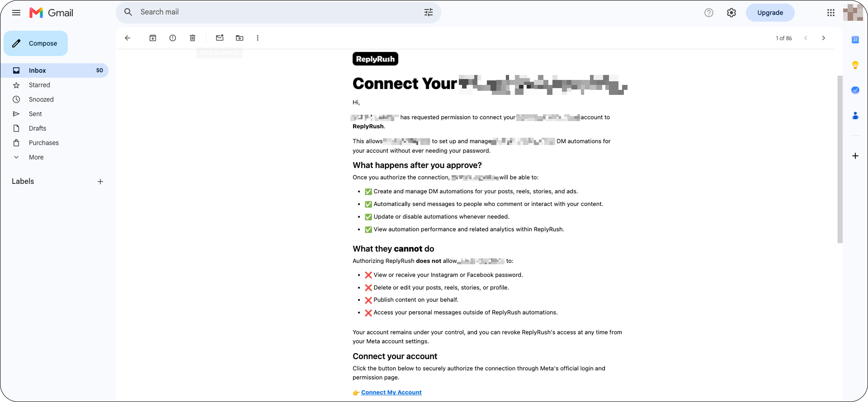Open the Sent folder
This screenshot has height=402, width=868.
54,114
